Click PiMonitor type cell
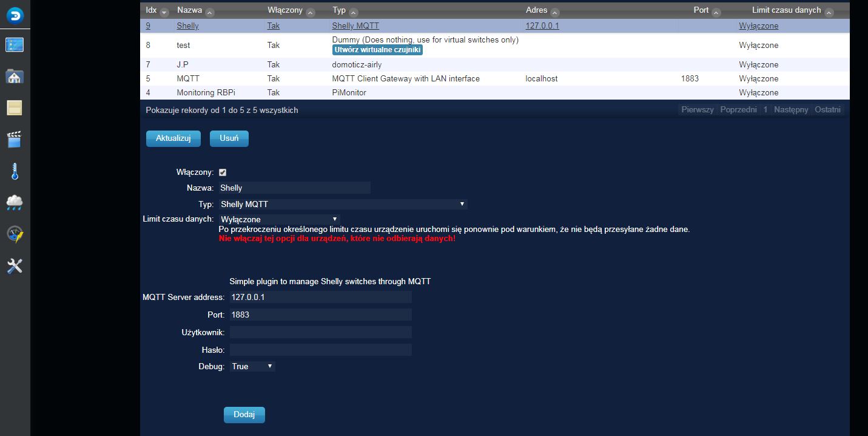Screen dimensions: 868x436 tap(349, 92)
